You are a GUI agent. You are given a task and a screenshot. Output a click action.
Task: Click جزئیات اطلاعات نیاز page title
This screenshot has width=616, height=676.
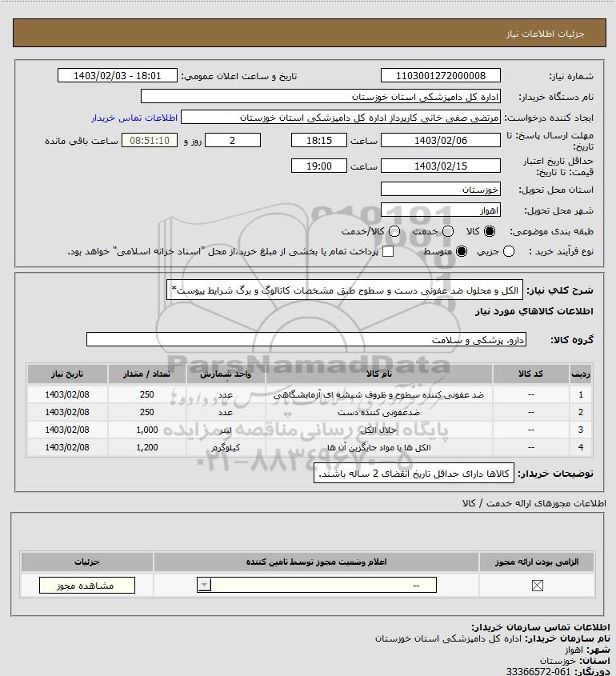click(x=546, y=34)
